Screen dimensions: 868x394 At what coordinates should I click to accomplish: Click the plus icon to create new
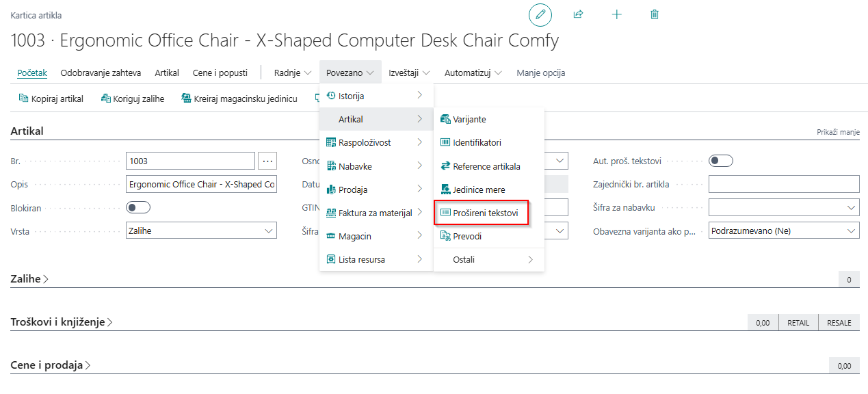tap(616, 14)
